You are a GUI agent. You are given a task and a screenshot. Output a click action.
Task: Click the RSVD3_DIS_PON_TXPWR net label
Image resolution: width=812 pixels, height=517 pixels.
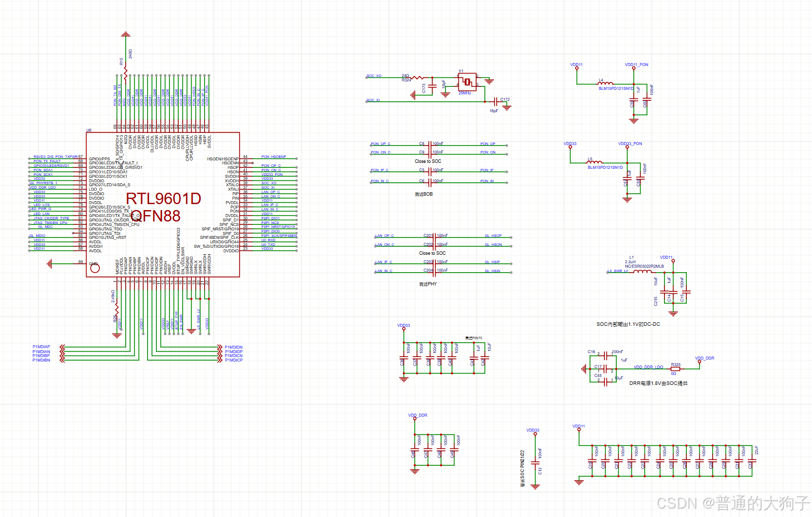point(56,156)
